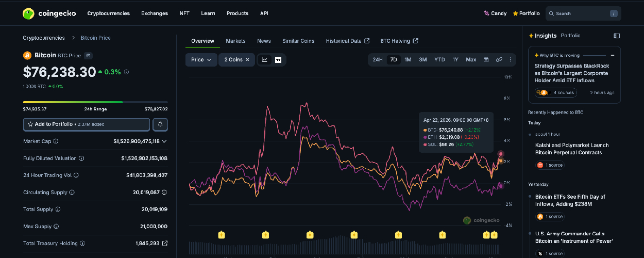
Task: Open the Candy rewards page
Action: pos(495,13)
